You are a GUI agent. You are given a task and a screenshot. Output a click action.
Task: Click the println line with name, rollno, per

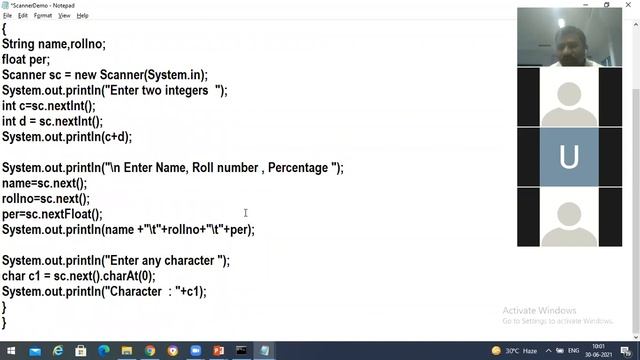point(128,230)
